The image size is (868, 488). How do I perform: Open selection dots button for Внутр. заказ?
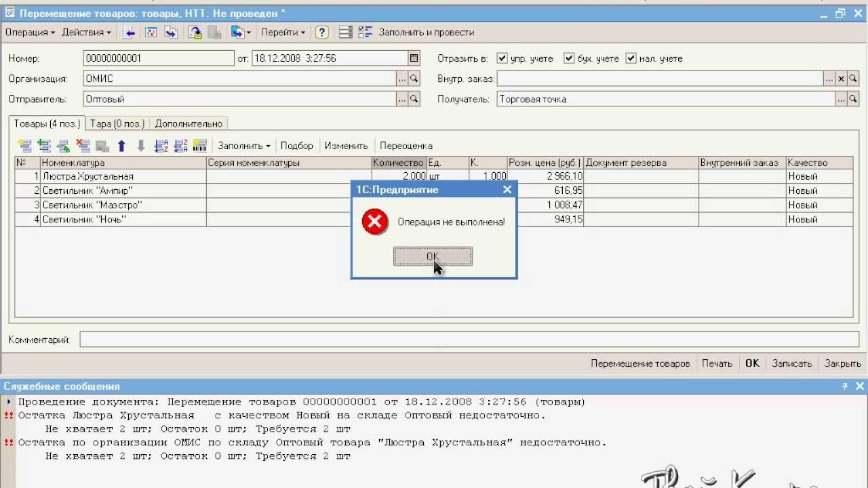click(x=829, y=79)
